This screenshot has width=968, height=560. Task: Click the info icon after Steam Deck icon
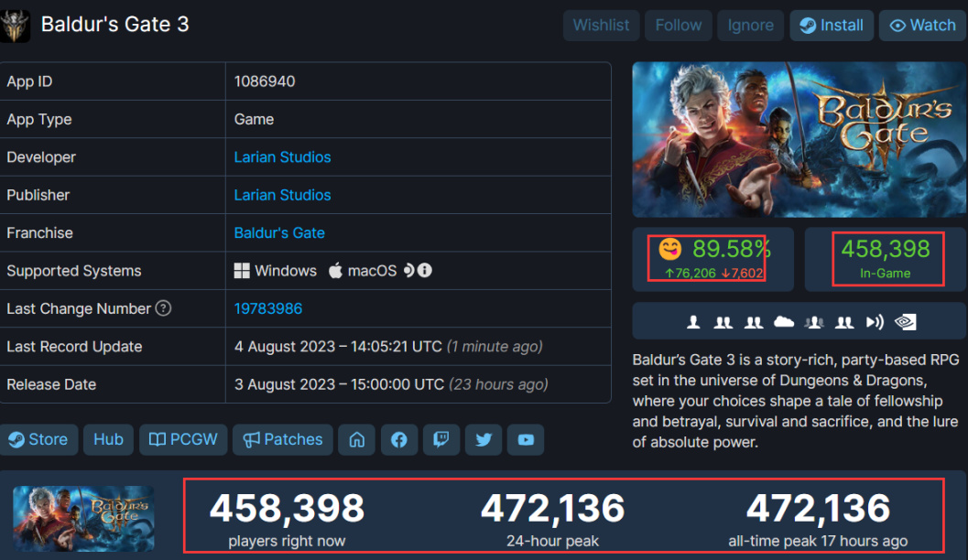coord(425,270)
